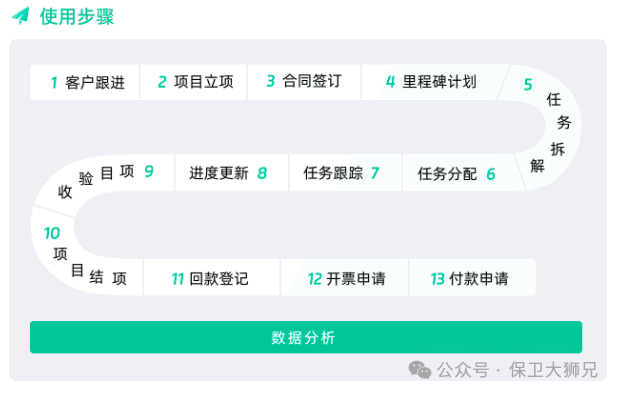Viewport: 618px width, 395px height.
Task: Click the paper plane icon beside 使用步骤
Action: click(x=20, y=16)
